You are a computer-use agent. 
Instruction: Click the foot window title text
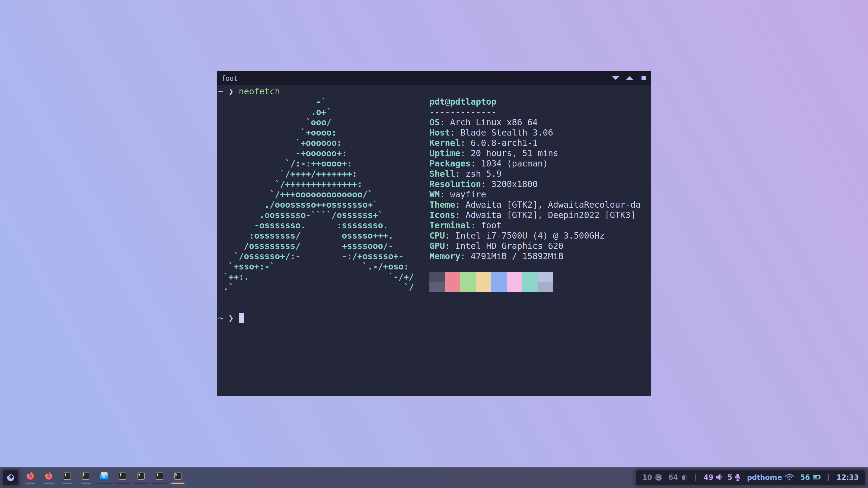click(x=229, y=78)
